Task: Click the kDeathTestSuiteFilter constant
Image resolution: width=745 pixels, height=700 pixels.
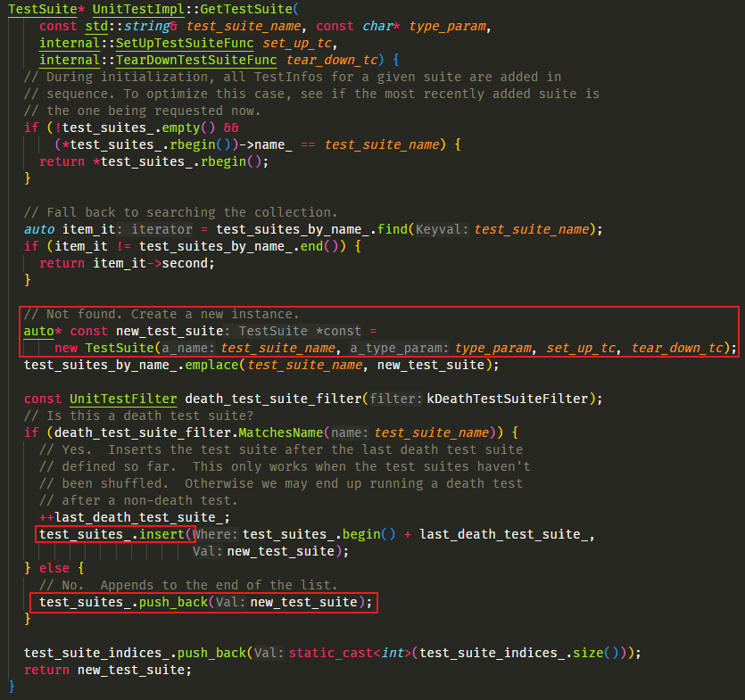Action: [508, 399]
